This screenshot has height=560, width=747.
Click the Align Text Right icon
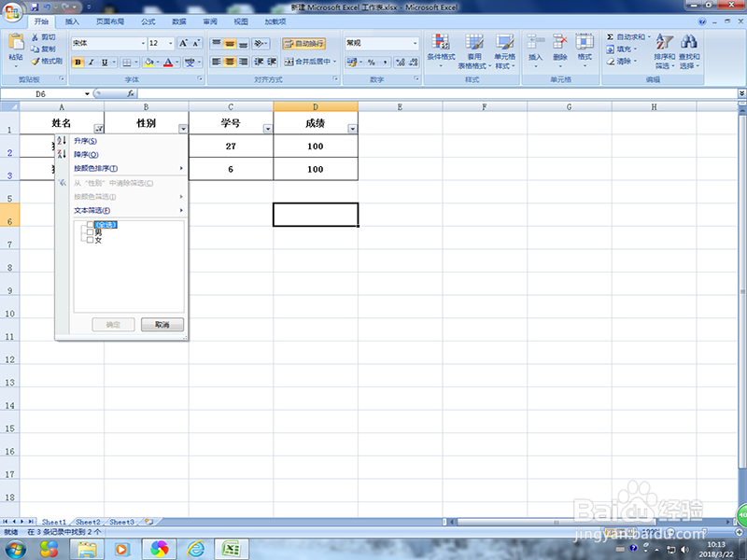pyautogui.click(x=243, y=62)
